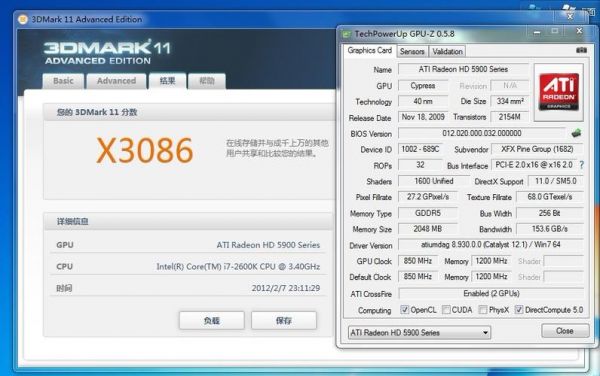This screenshot has height=376, width=600.
Task: Select the 帮助 tab in 3DMark
Action: (x=207, y=81)
